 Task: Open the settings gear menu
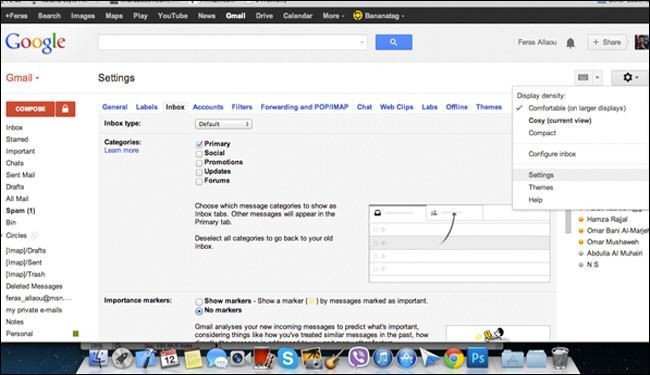[630, 77]
